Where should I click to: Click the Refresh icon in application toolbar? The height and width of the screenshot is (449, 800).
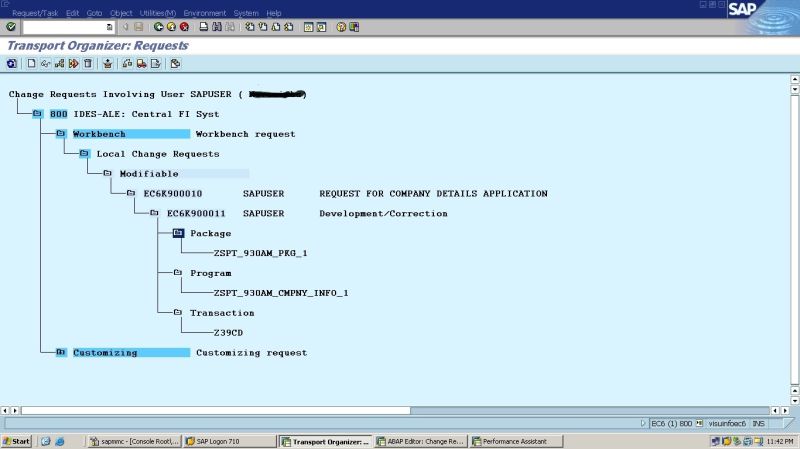point(12,64)
